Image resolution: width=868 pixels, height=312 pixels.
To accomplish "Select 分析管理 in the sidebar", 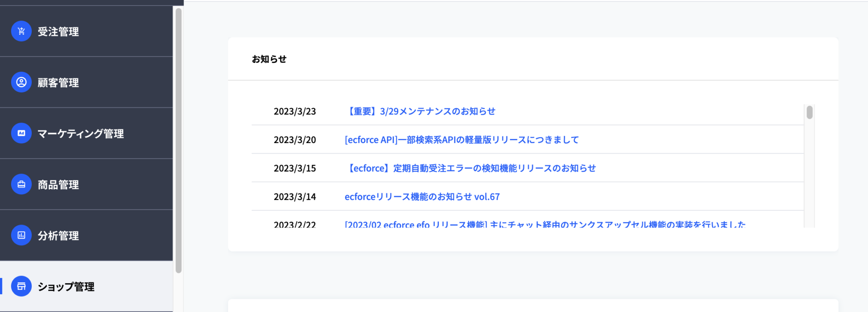I will tap(58, 235).
